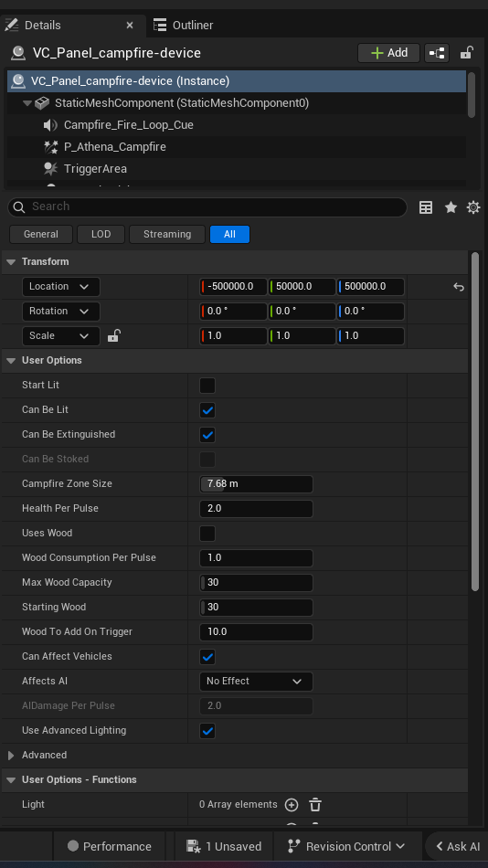Screen dimensions: 488x868
Task: Collapse StaticMeshComponent tree node
Action: [x=27, y=103]
